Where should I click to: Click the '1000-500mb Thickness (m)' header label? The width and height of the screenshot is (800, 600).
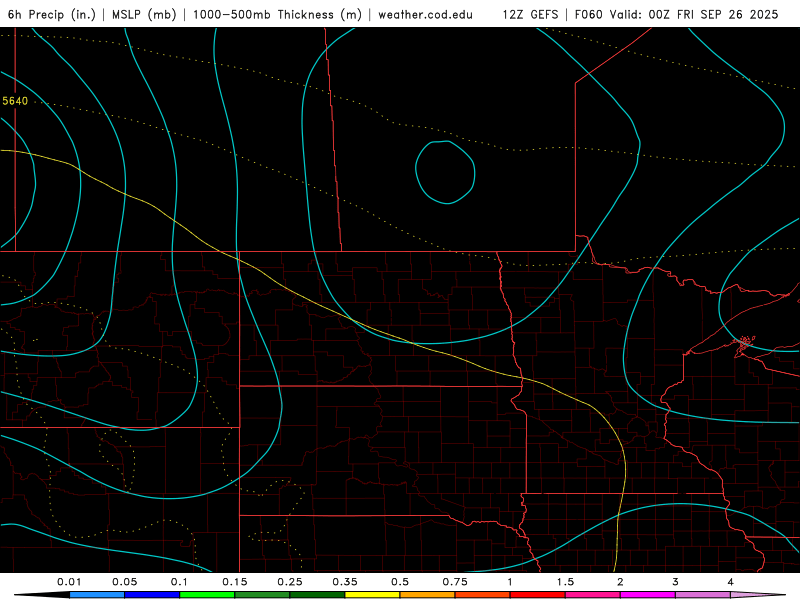point(277,14)
